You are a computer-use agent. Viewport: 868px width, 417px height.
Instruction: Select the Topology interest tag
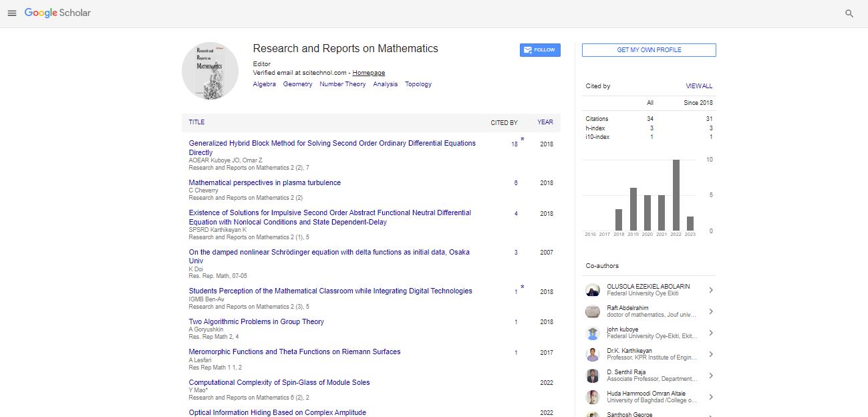point(418,84)
